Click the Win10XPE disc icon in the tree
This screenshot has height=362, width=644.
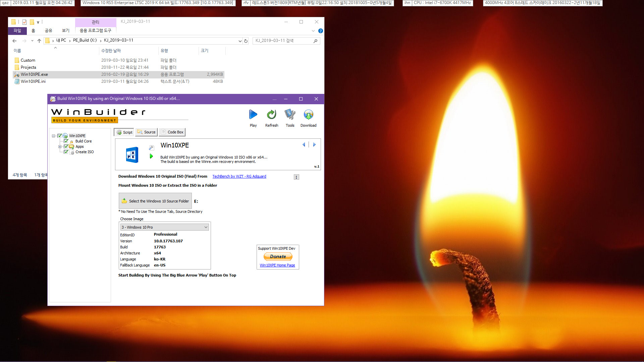[65, 136]
